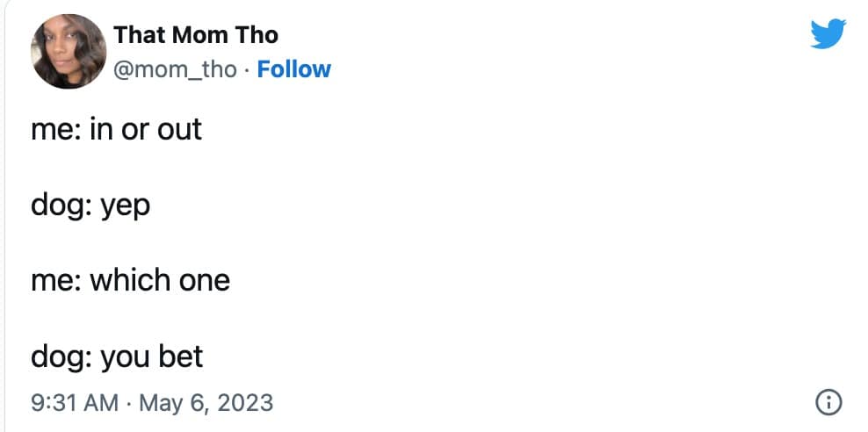868x432 pixels.
Task: Click the line "me: in or out"
Action: (116, 129)
